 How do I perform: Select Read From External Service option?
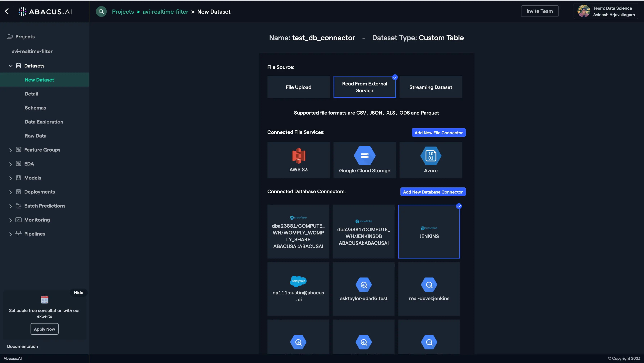click(x=365, y=87)
